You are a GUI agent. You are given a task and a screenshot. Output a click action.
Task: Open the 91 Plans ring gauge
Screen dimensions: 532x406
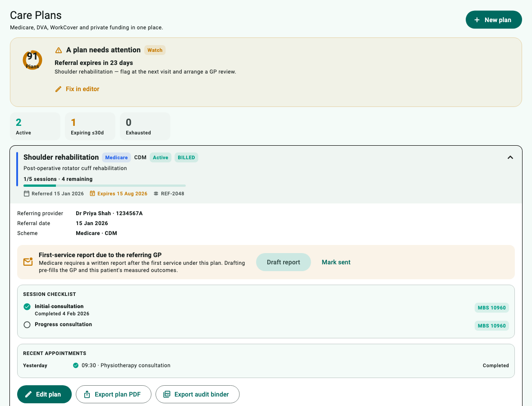click(x=32, y=60)
